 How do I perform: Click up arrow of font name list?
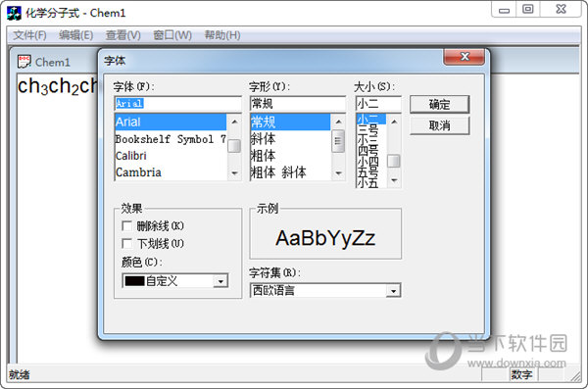[x=234, y=122]
